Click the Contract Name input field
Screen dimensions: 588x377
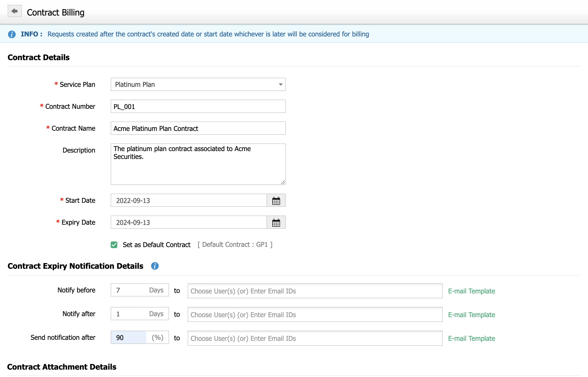point(198,128)
